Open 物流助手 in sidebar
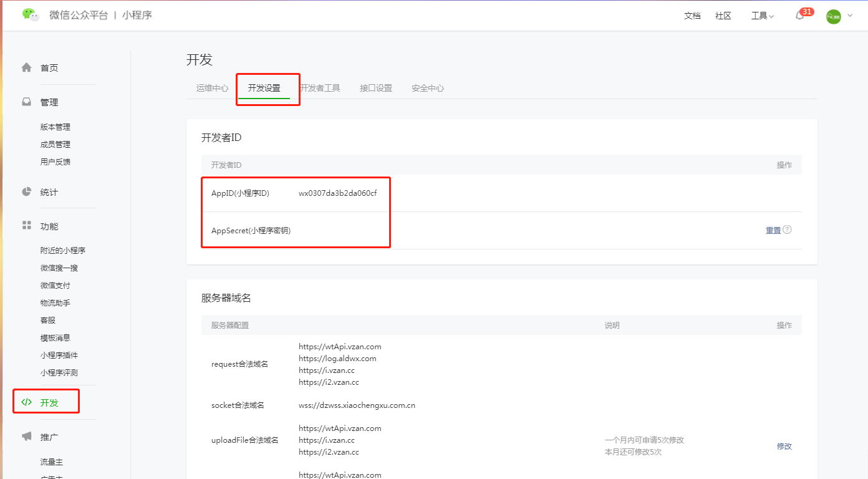The height and width of the screenshot is (479, 868). click(x=55, y=303)
